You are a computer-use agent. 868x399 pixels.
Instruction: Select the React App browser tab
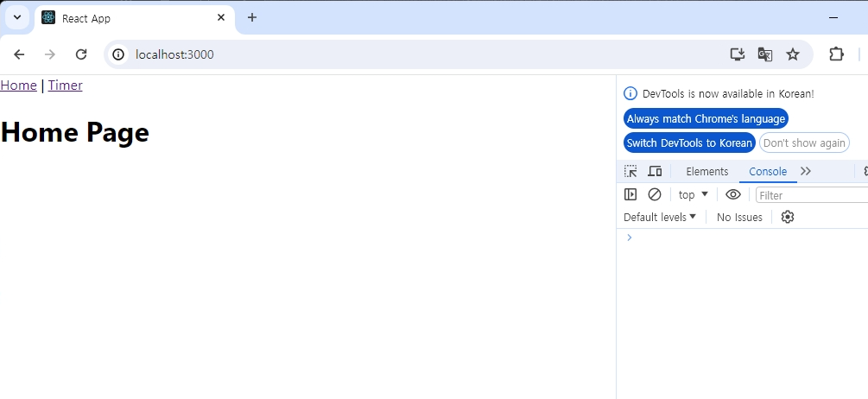click(x=135, y=18)
